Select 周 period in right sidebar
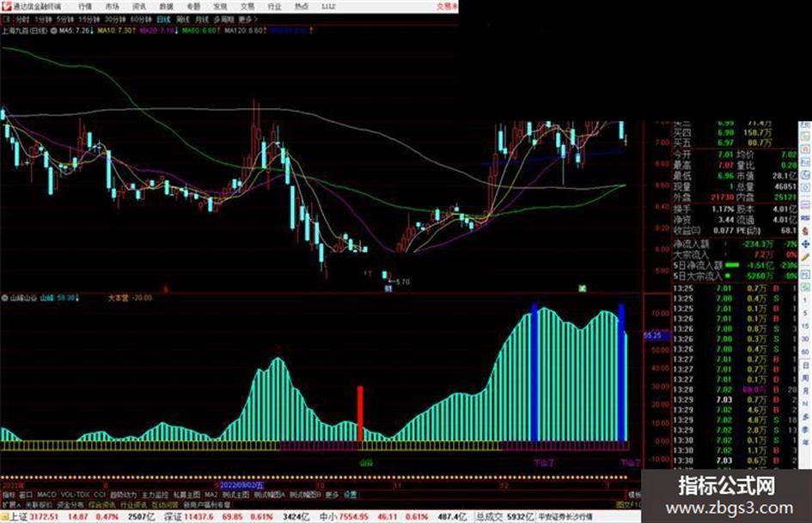The height and width of the screenshot is (523, 812). [805, 379]
